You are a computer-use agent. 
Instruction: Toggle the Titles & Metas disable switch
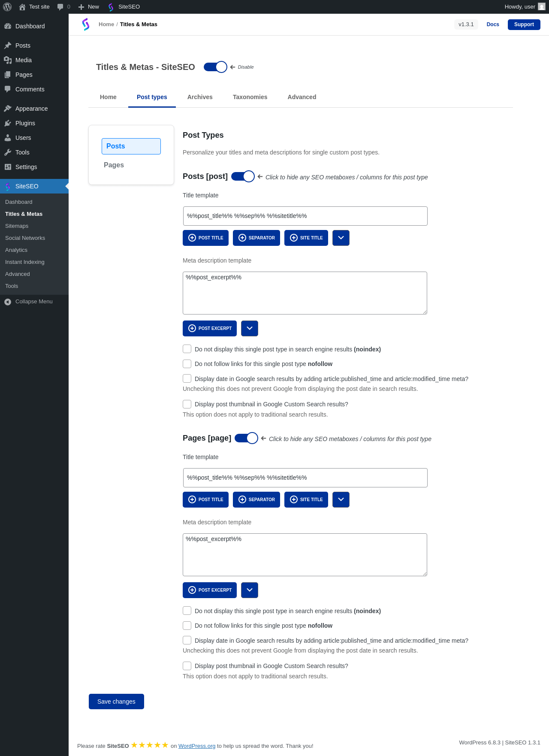tap(215, 67)
